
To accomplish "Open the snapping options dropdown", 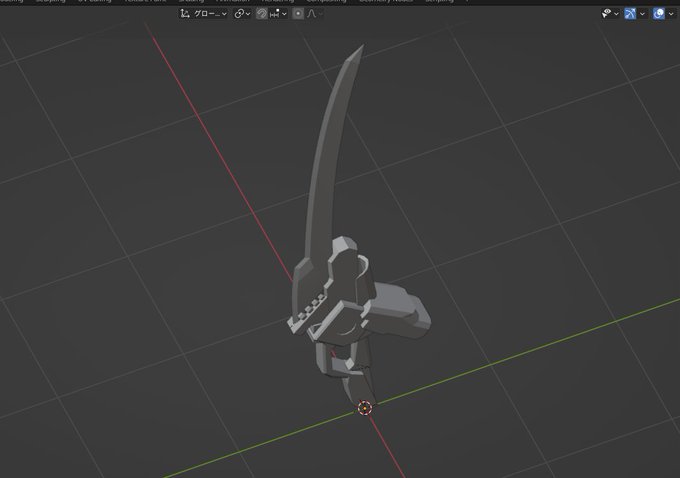I will coord(278,14).
